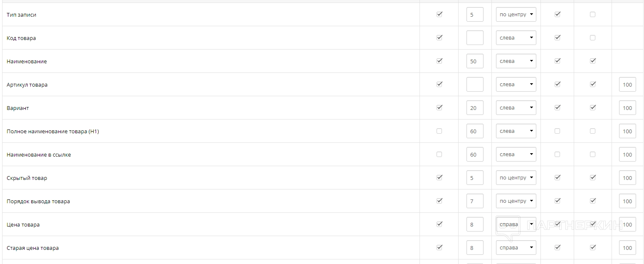Toggle first checkbox in Тип записи row
644x264 pixels.
tap(439, 14)
